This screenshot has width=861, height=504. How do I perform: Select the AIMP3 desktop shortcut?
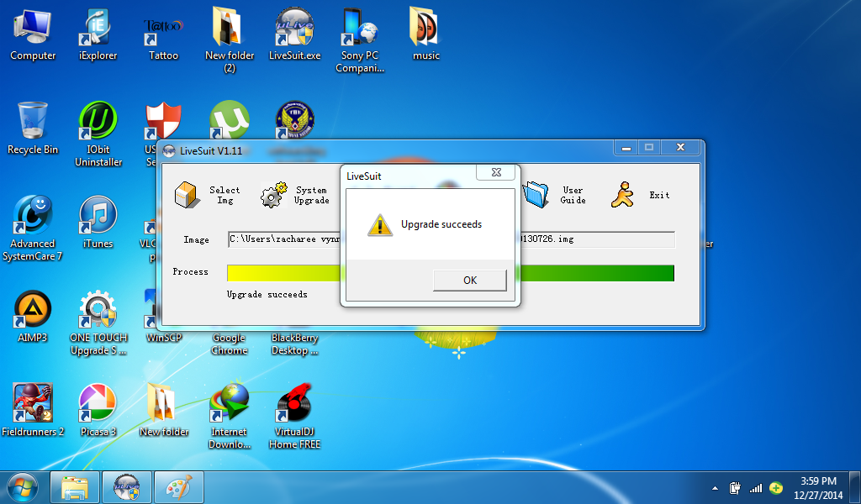[33, 311]
